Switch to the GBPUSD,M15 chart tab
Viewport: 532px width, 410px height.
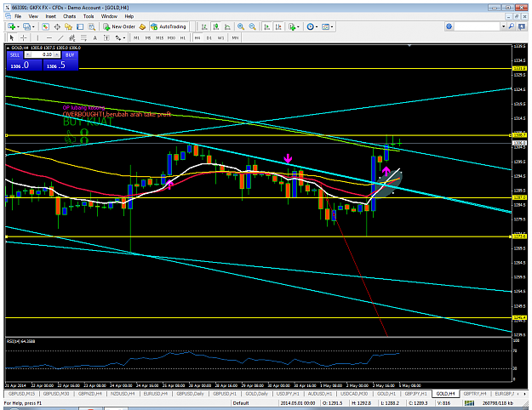(x=21, y=394)
